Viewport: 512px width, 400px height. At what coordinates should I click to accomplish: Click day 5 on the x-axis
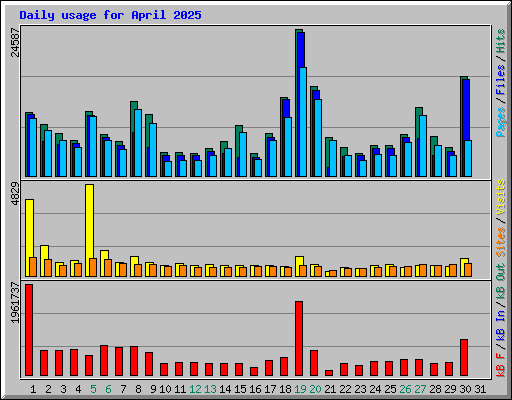coord(93,389)
